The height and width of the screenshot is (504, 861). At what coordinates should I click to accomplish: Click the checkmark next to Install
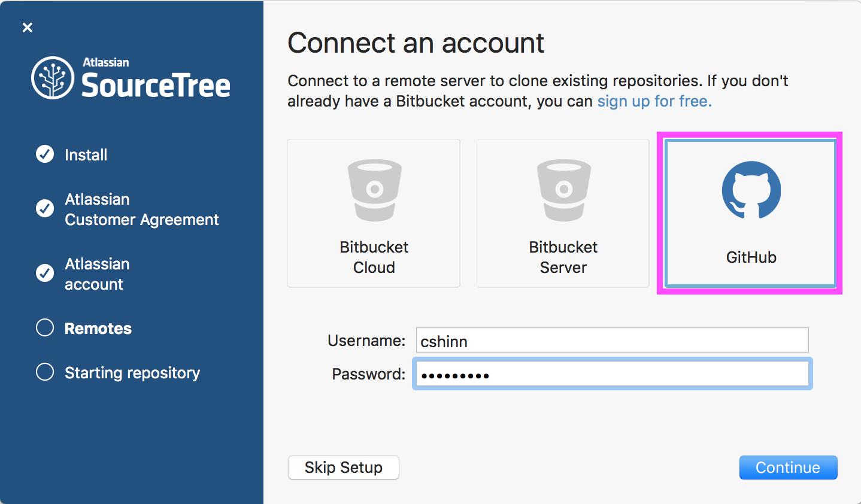pyautogui.click(x=44, y=154)
